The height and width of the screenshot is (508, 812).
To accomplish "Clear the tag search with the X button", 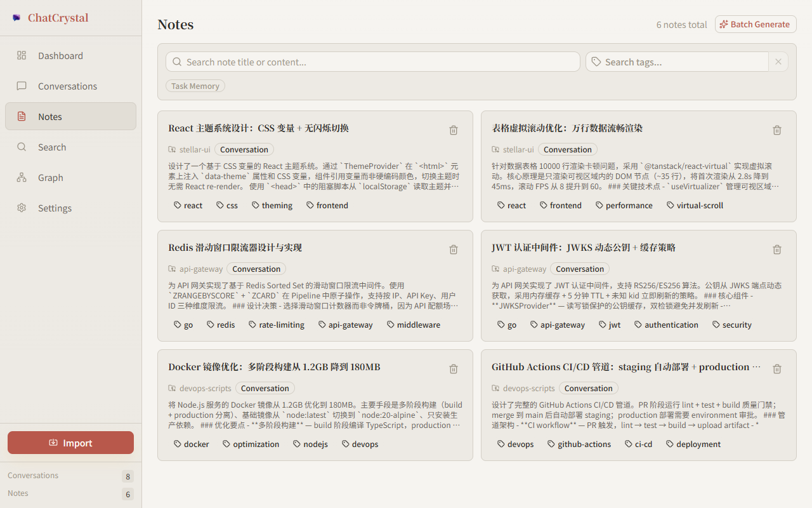I will pos(778,62).
